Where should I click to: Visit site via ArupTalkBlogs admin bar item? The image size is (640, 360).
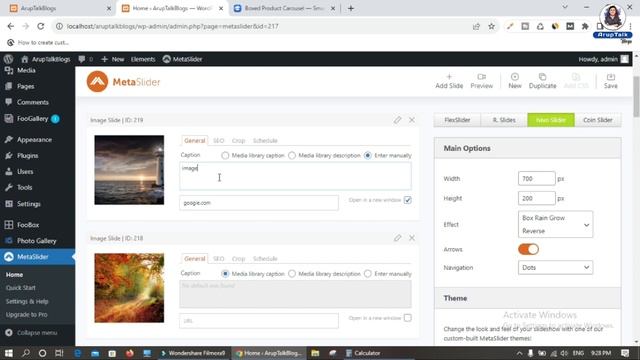(x=45, y=59)
